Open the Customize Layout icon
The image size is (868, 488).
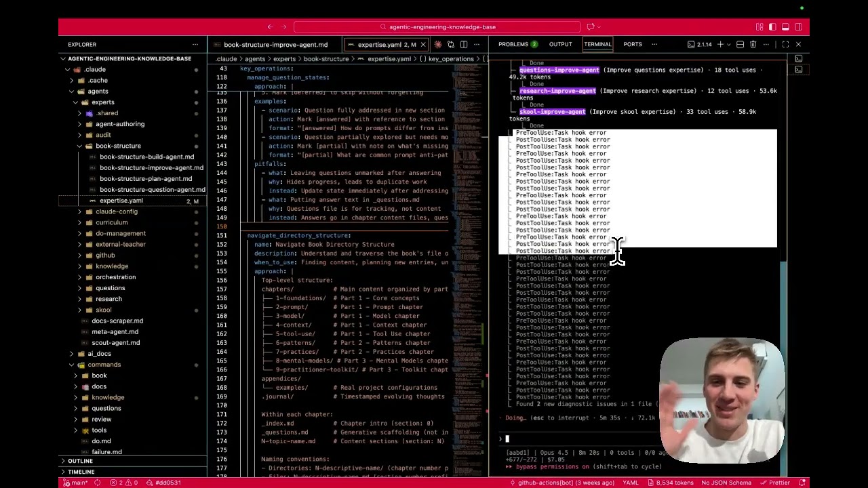tap(759, 27)
